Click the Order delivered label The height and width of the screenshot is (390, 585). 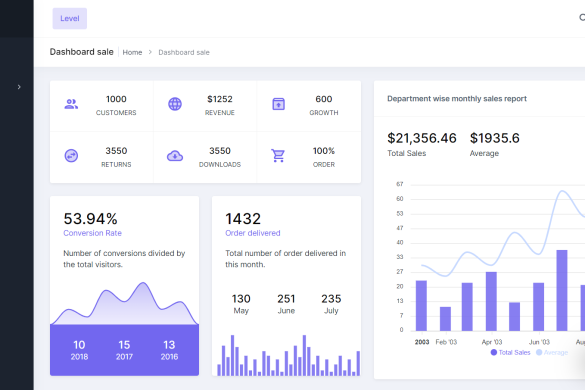tap(253, 233)
